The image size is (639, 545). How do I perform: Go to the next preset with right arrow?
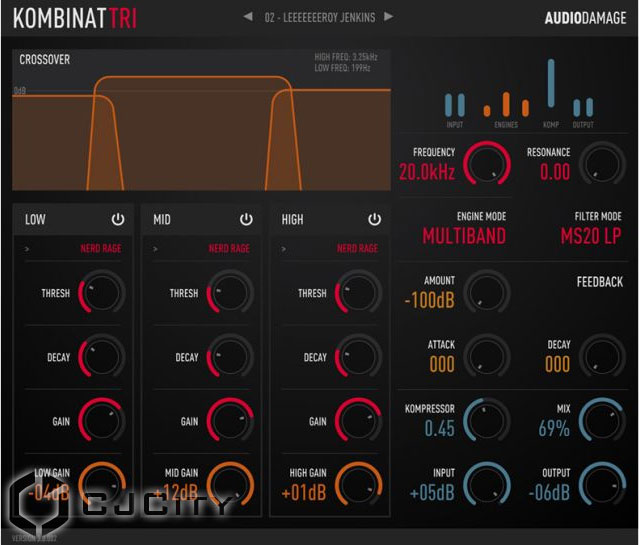click(x=389, y=17)
